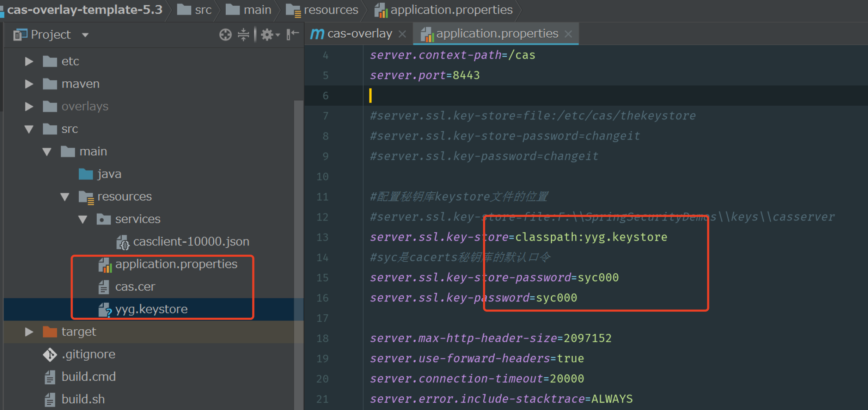Click the casclient-10000.json file icon
868x410 pixels.
(123, 242)
